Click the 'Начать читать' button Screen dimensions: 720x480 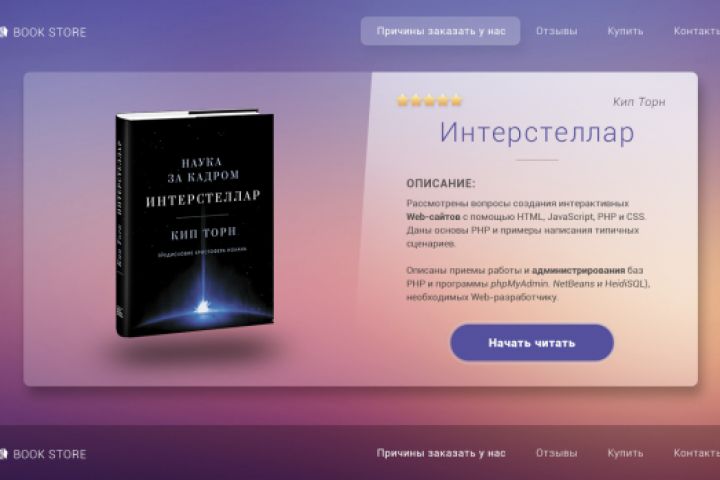point(532,343)
